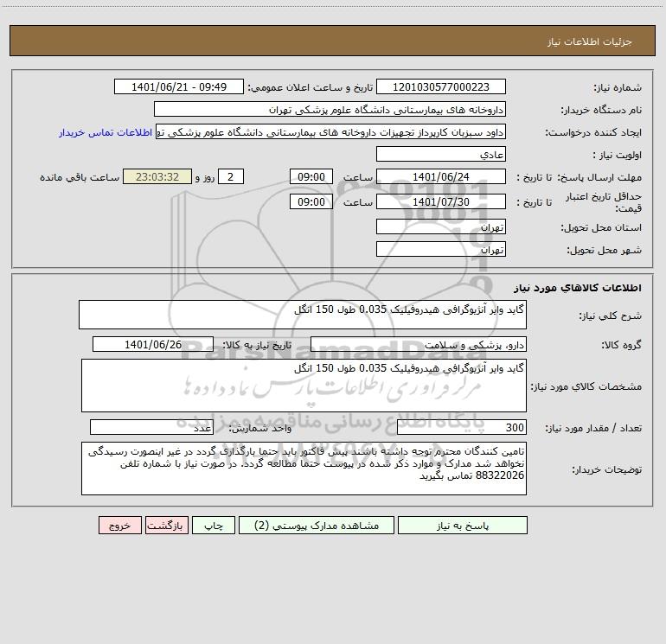666x644 pixels.
Task: Click the goods specifications textbox
Action: tap(304, 386)
